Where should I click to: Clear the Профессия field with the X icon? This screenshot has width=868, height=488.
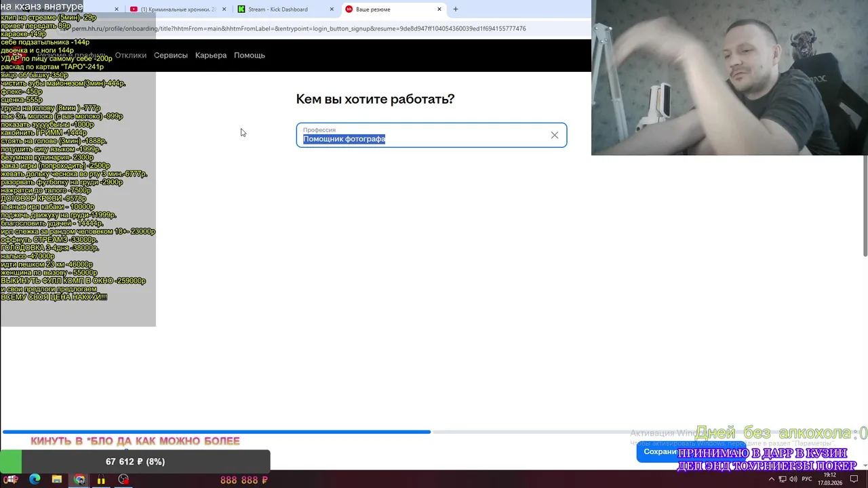coord(555,136)
